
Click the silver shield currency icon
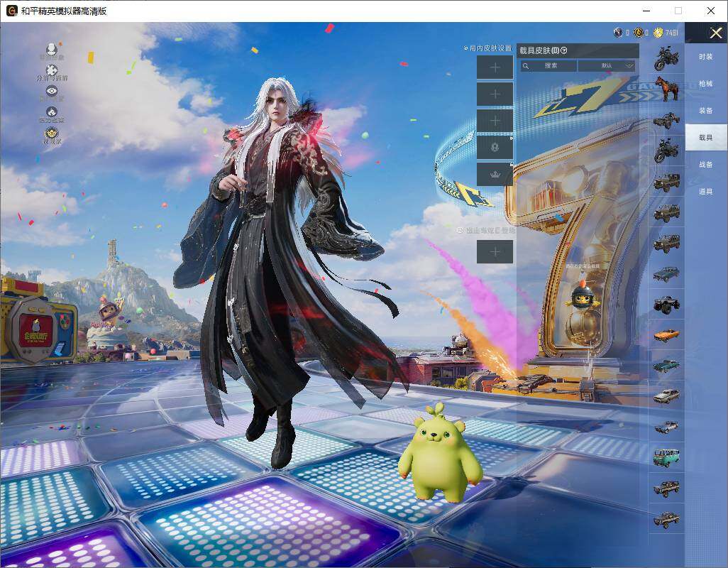(618, 33)
